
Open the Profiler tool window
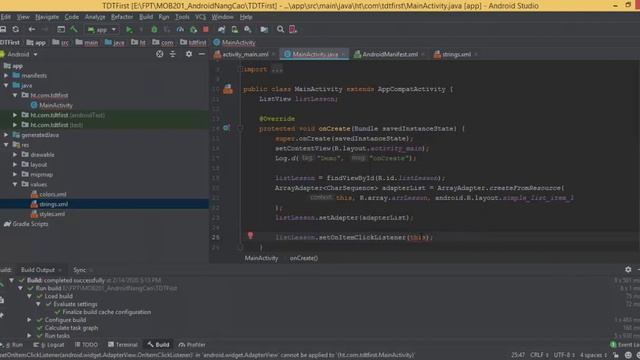click(x=192, y=345)
